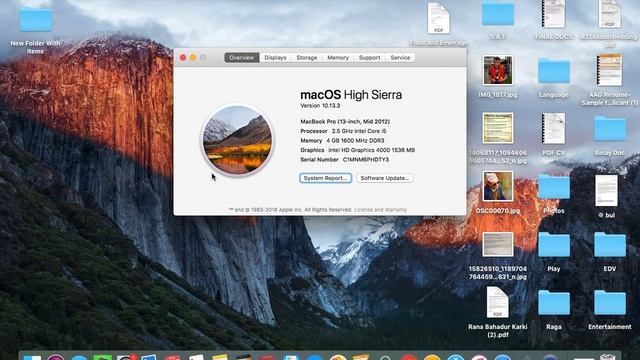
Task: Open the PDF CV document
Action: click(x=553, y=128)
